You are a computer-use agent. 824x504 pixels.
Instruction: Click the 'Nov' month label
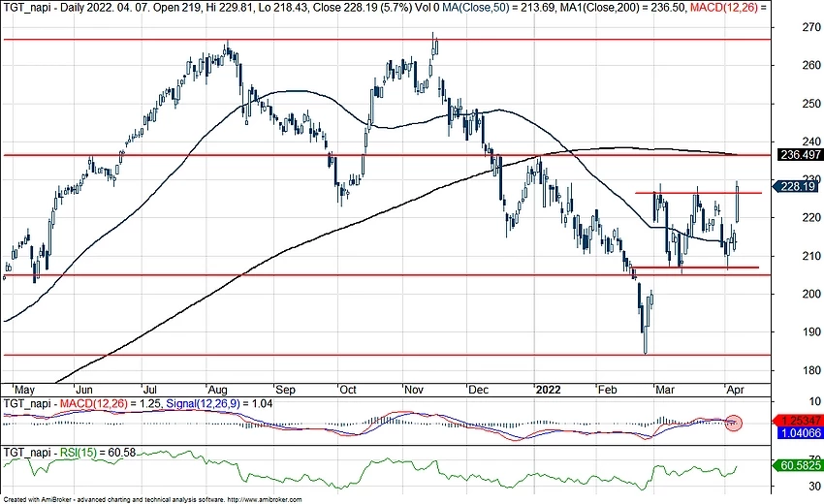click(414, 390)
